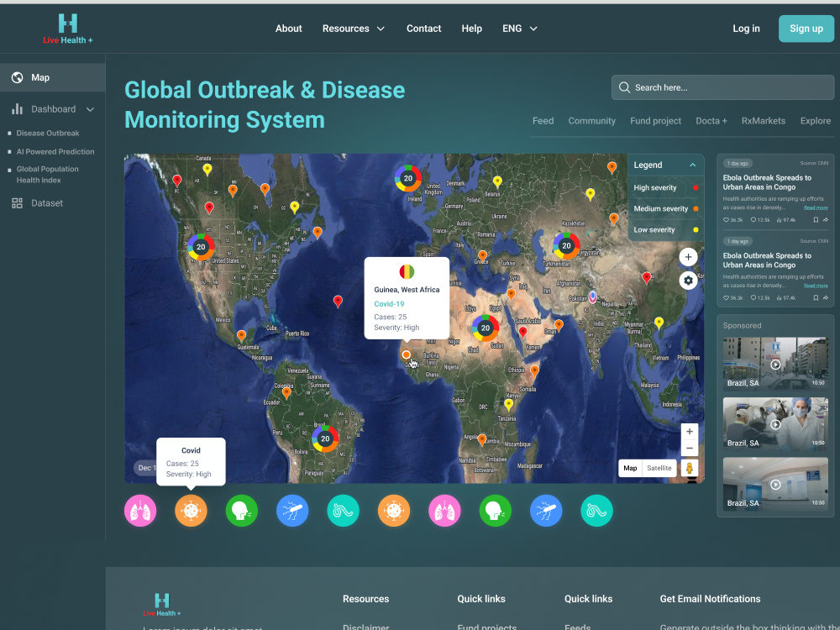Viewport: 840px width, 630px height.
Task: Expand the Resources dropdown menu
Action: (354, 29)
